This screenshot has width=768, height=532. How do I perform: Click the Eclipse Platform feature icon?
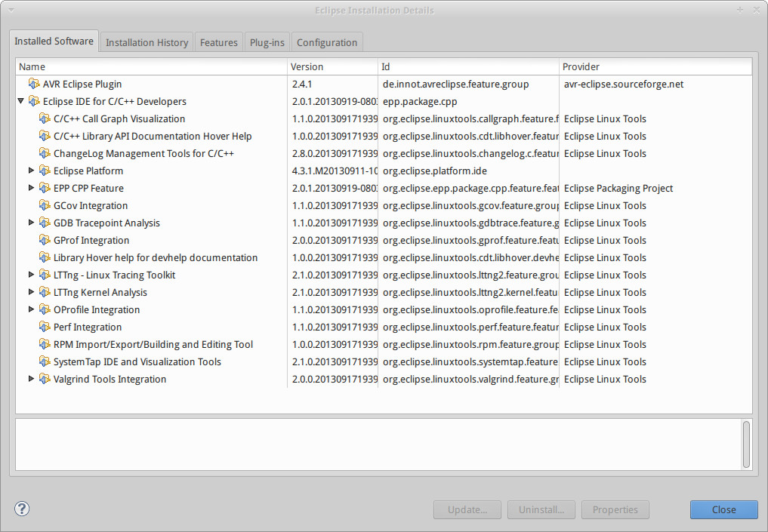coord(45,171)
